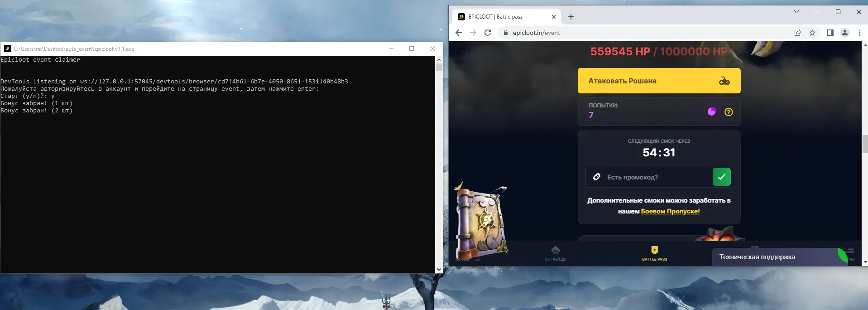Go forward in the Chrome browser
868x310 pixels.
coord(473,33)
